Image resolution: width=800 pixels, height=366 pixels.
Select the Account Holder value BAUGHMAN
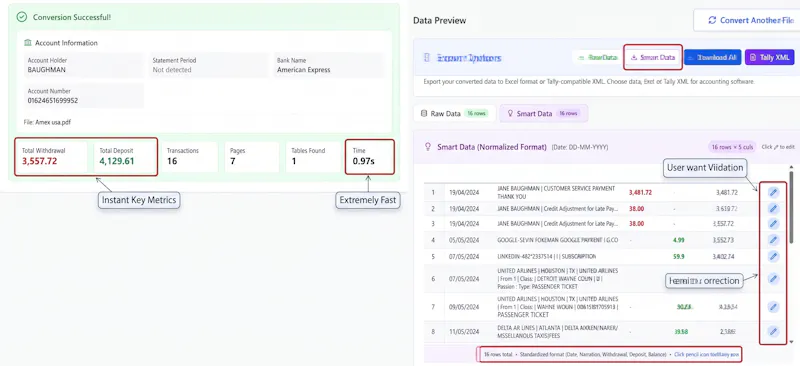[x=46, y=70]
